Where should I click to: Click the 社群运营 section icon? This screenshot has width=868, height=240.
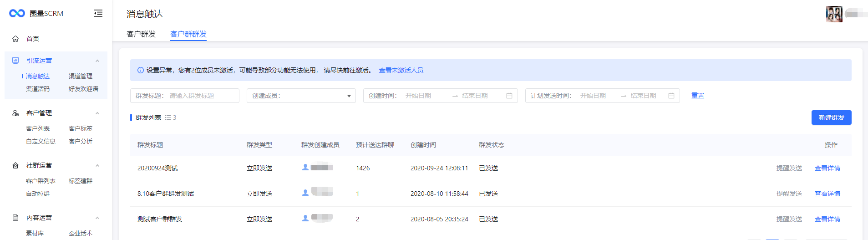[15, 165]
